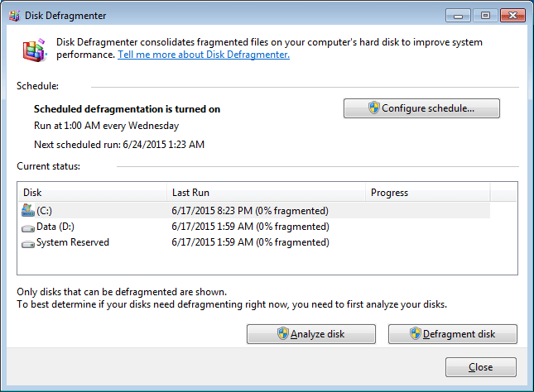The image size is (534, 392).
Task: Open Tell me more about Disk Defragmenter link
Action: coord(204,55)
